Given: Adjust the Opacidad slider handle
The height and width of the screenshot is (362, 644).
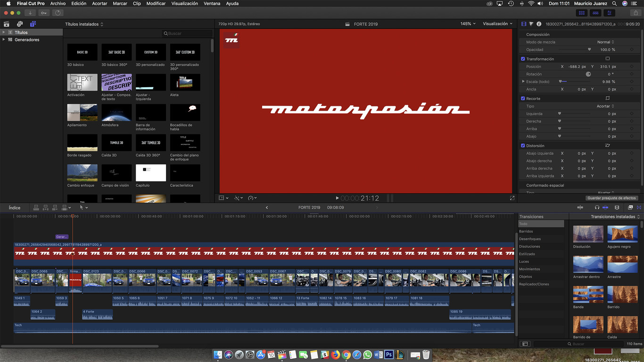Looking at the screenshot, I should pos(589,49).
